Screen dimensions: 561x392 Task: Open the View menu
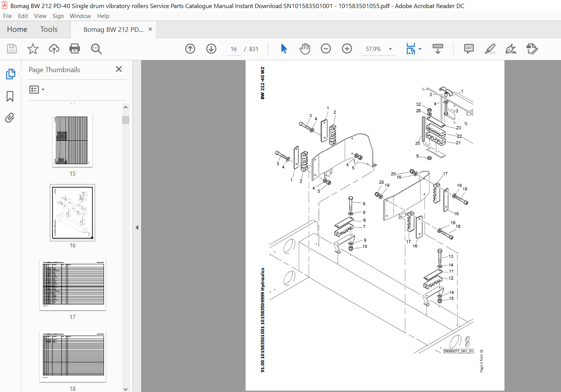coord(40,16)
